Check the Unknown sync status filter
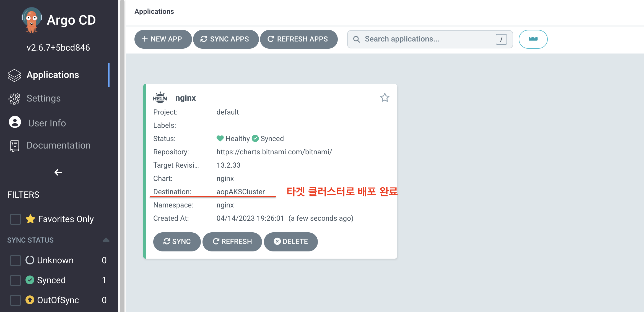 click(15, 260)
